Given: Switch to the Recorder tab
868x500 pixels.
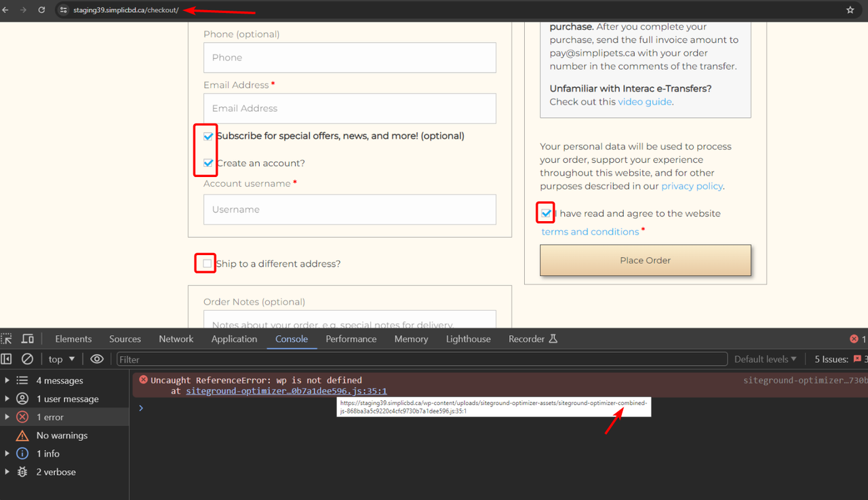Looking at the screenshot, I should (533, 339).
